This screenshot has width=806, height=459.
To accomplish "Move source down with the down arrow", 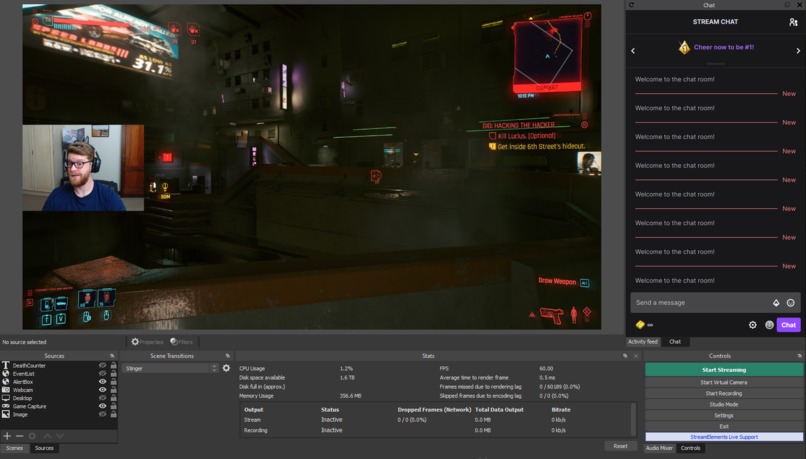I will pyautogui.click(x=60, y=436).
